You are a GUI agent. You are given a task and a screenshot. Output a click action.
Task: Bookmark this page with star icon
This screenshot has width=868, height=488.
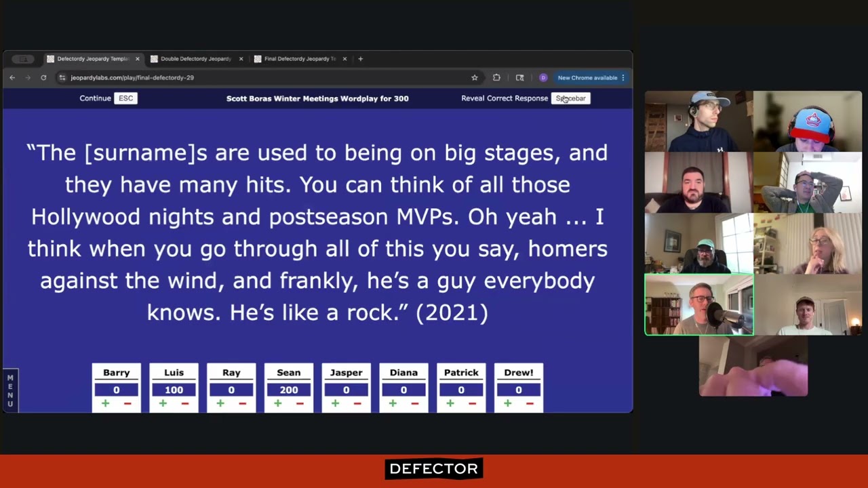[475, 78]
